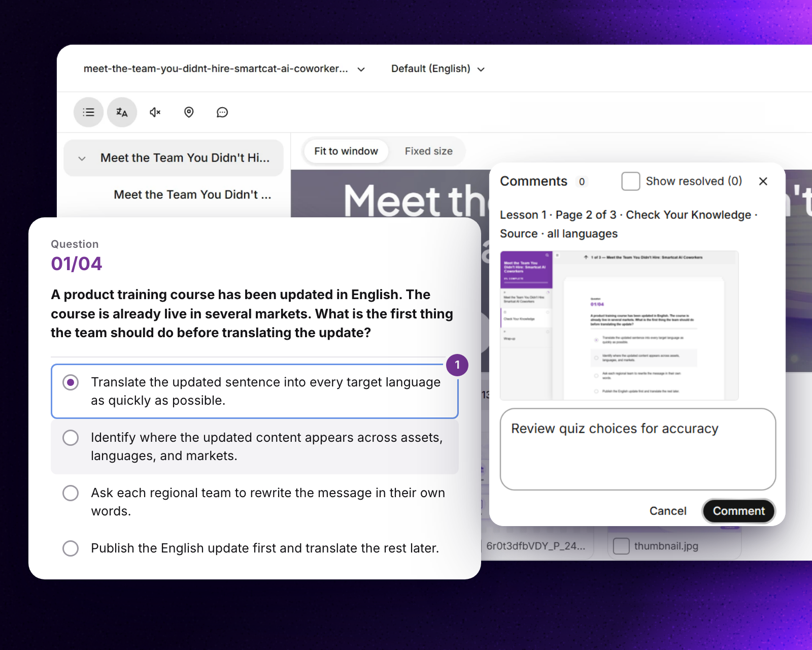The image size is (812, 650).
Task: Tick the thumbnail.jpg file checkbox
Action: [x=621, y=546]
